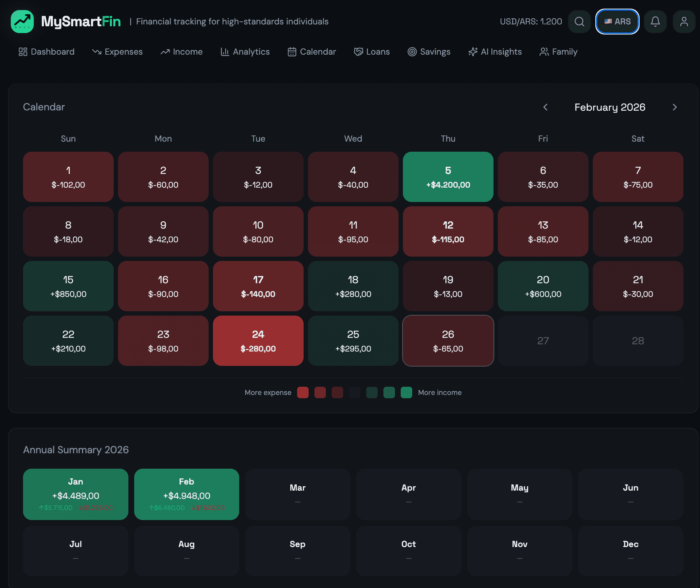The width and height of the screenshot is (700, 588).
Task: Select February 5 with +$4.200,00 income
Action: point(448,177)
